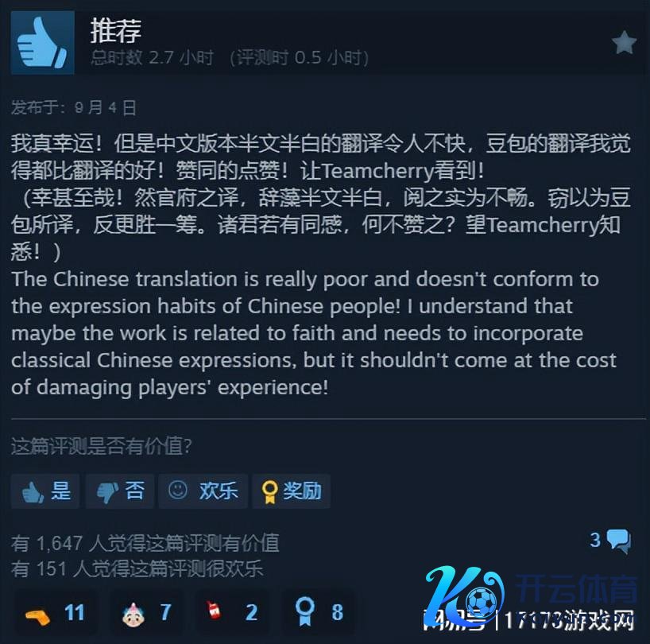Image resolution: width=650 pixels, height=644 pixels.
Task: Click the star icon in the review header
Action: pos(624,42)
